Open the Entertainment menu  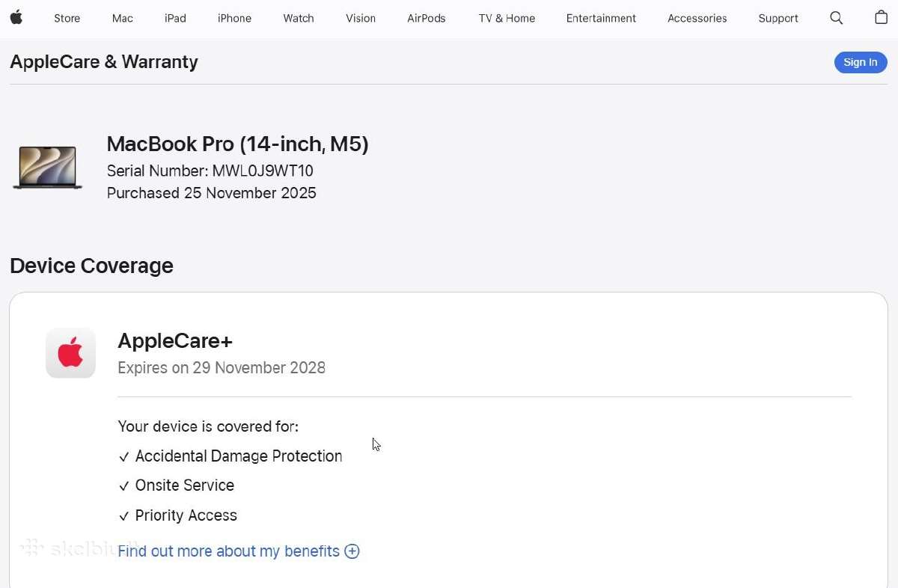601,18
